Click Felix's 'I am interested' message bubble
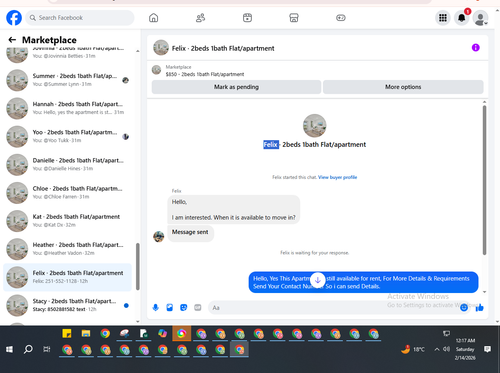Viewport: 500px width, 373px height. pyautogui.click(x=233, y=210)
